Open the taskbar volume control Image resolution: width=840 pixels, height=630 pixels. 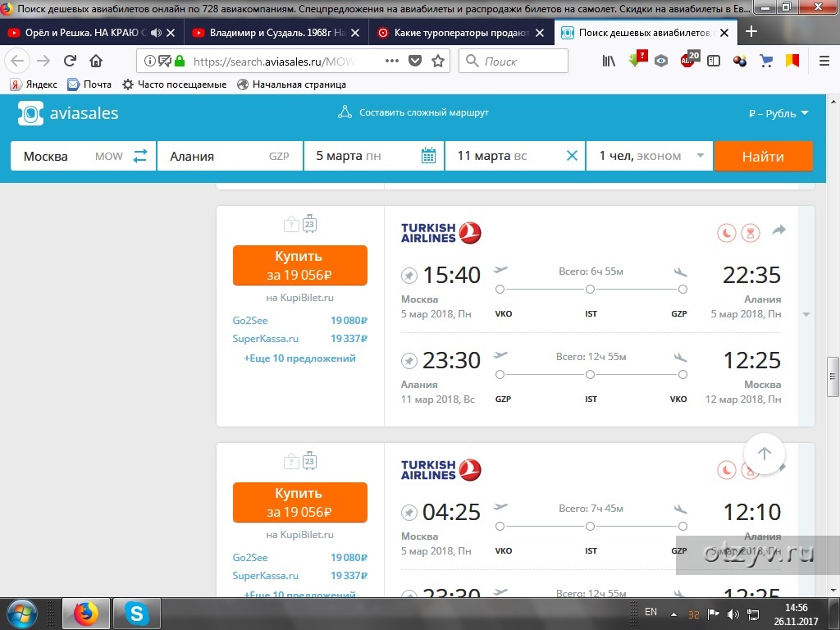(x=733, y=614)
